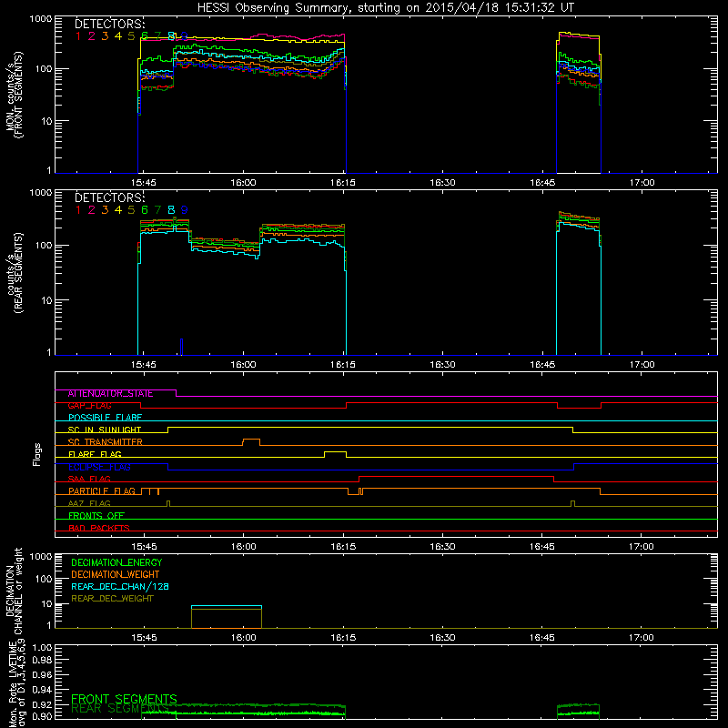Viewport: 728px width, 728px height.
Task: Click the HESSI Observing Summary title text
Action: point(385,8)
